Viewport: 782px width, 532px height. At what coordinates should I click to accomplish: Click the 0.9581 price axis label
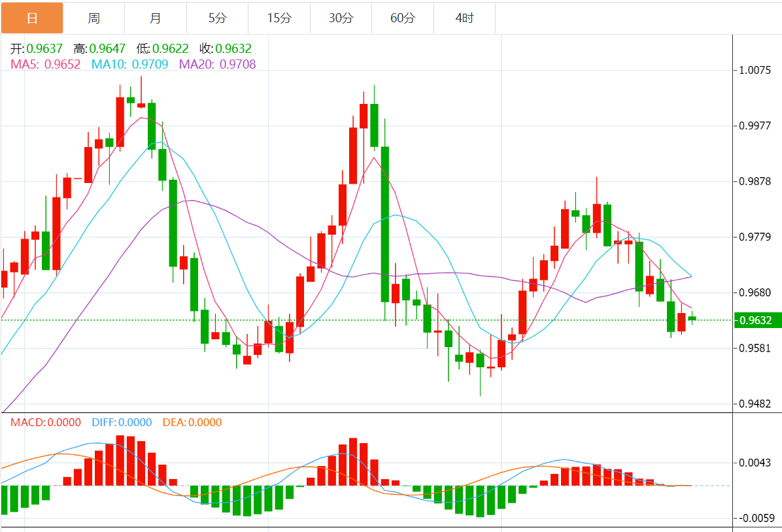pos(755,348)
